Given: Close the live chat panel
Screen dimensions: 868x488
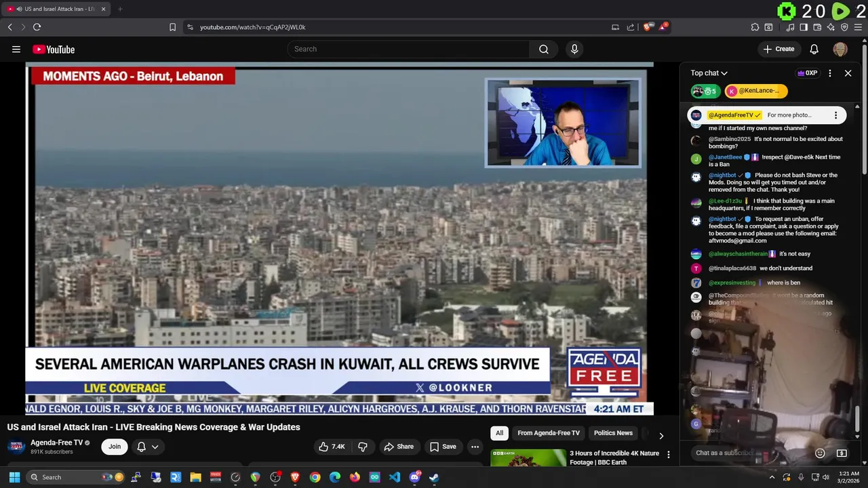Looking at the screenshot, I should (x=848, y=73).
